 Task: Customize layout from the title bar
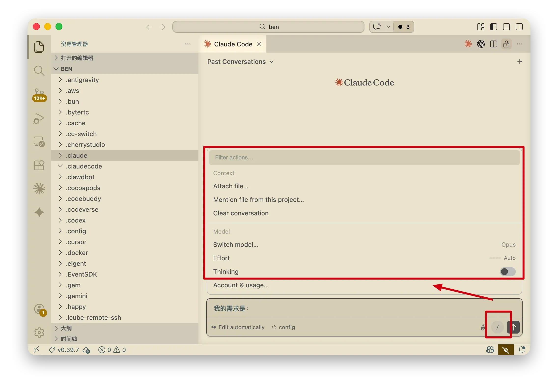(481, 27)
